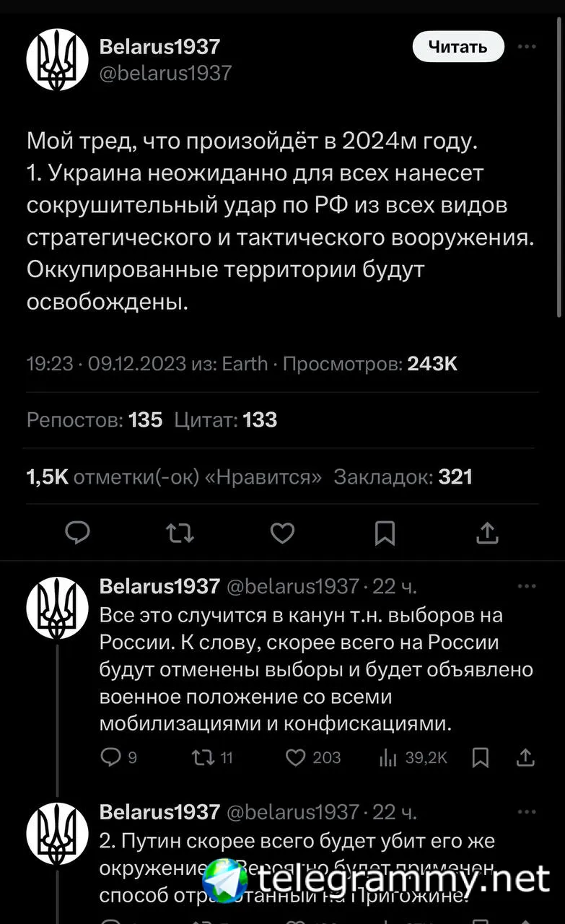View the Цитат: 133 quotes list
565x924 pixels.
point(226,420)
